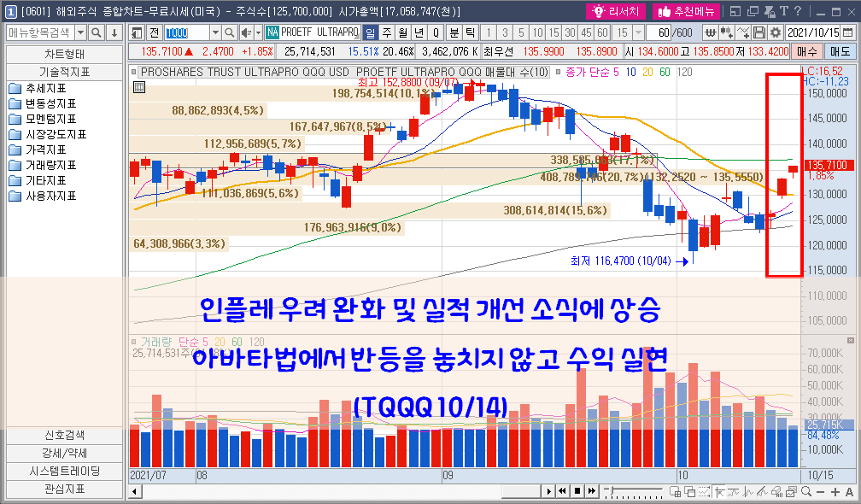Open the 차트형태 chart type tab
861x504 pixels.
tap(64, 55)
